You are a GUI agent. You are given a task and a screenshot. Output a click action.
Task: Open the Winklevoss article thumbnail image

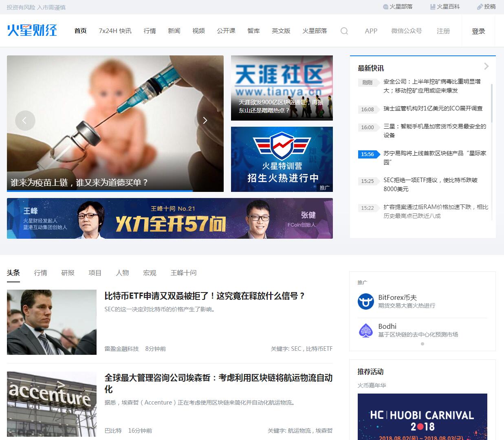(52, 322)
